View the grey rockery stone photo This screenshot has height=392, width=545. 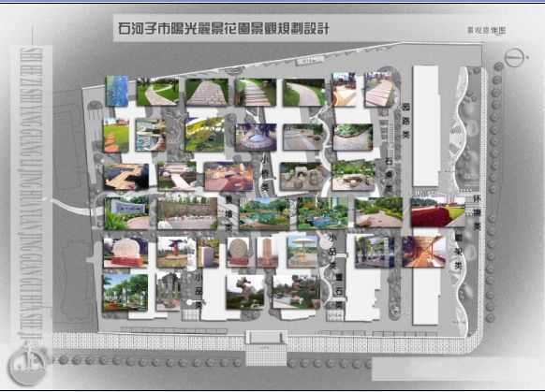[x=169, y=292]
